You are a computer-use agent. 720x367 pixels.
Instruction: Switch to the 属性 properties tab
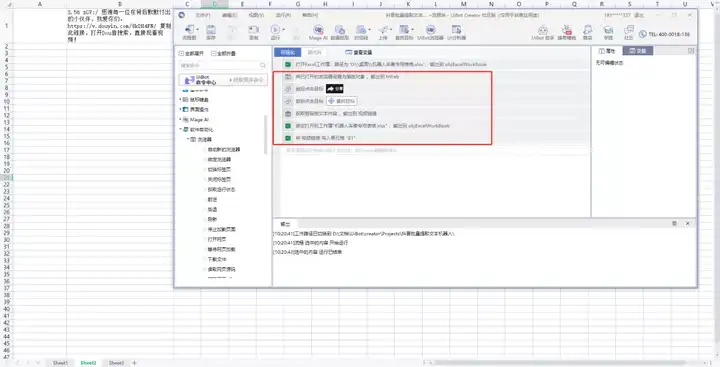click(x=607, y=51)
